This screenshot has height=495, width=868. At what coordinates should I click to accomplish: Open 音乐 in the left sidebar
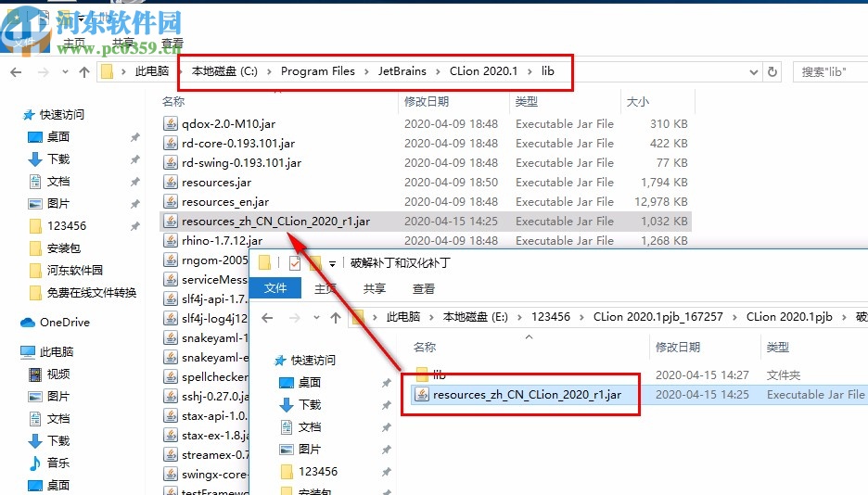57,463
